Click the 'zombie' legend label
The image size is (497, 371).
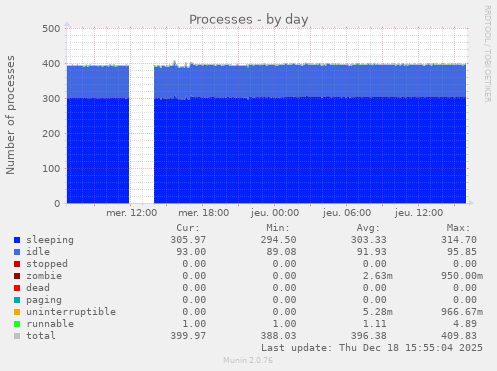(x=44, y=276)
